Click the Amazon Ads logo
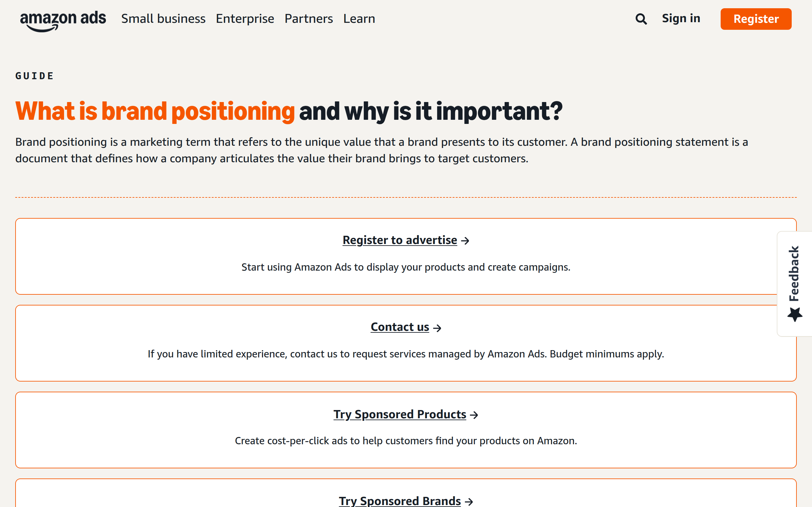 pyautogui.click(x=63, y=21)
